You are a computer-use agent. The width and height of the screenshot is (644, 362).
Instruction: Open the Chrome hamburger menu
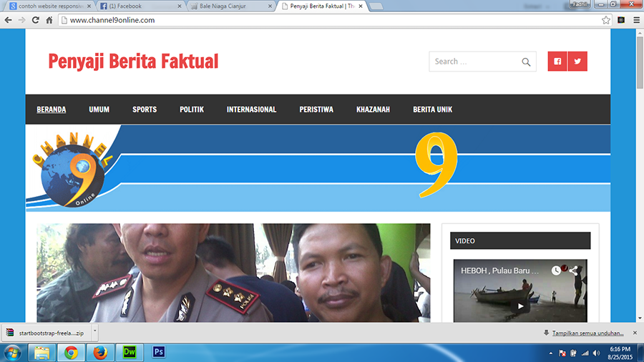coord(635,20)
